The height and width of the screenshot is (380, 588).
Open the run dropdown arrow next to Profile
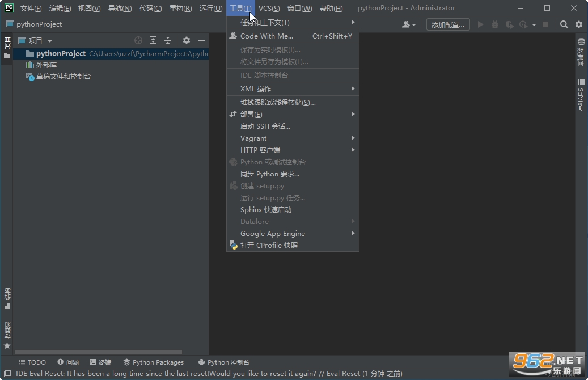pos(534,25)
